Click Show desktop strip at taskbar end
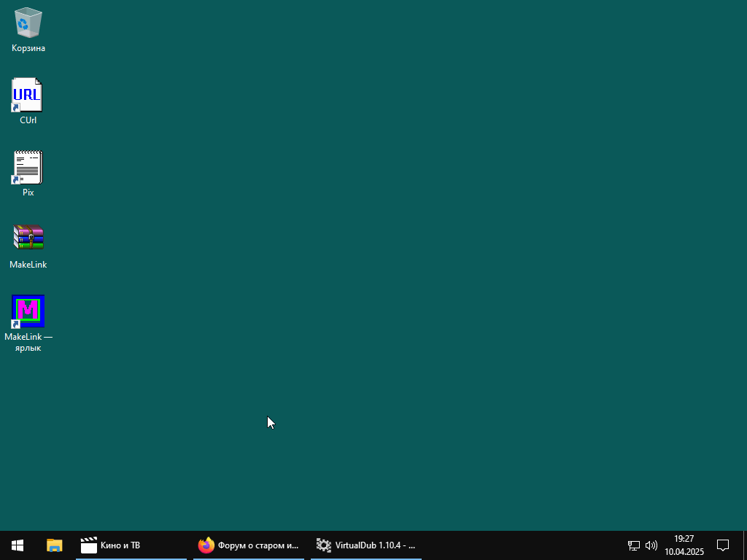Image resolution: width=747 pixels, height=560 pixels. [x=745, y=545]
